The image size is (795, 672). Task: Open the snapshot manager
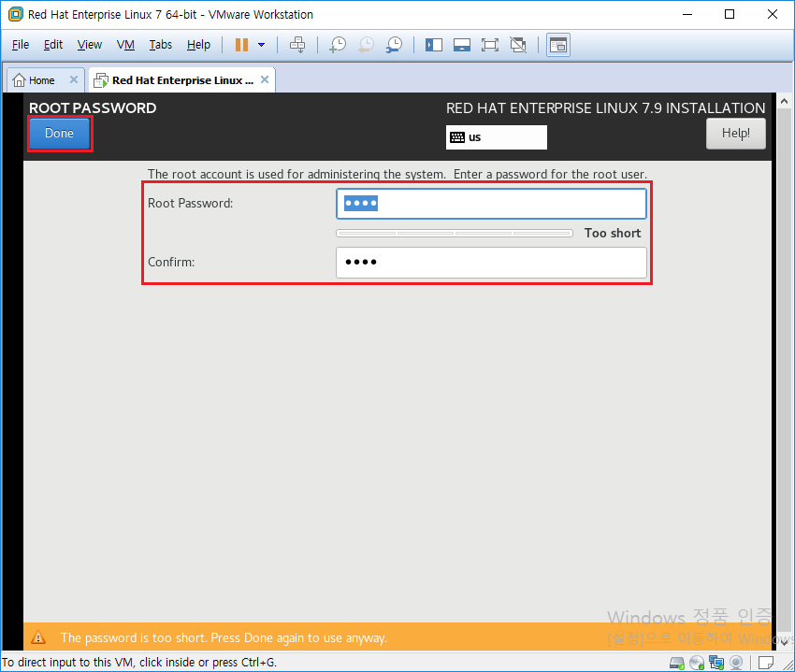click(x=394, y=45)
